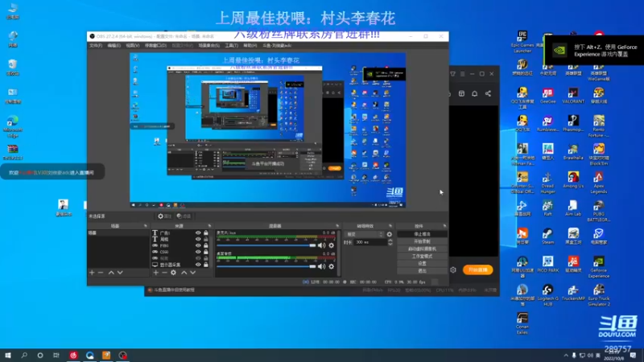Click transition duration stepper arrows
The width and height of the screenshot is (644, 362).
[x=390, y=243]
